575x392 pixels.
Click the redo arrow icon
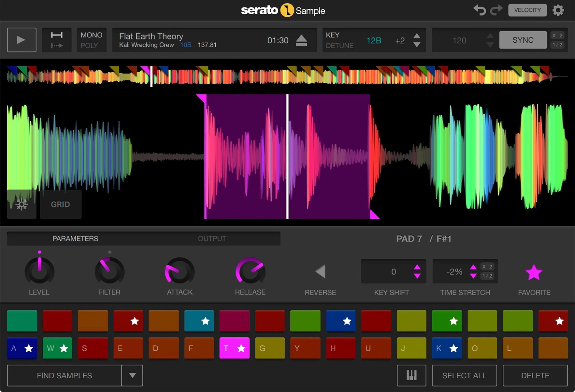(496, 10)
